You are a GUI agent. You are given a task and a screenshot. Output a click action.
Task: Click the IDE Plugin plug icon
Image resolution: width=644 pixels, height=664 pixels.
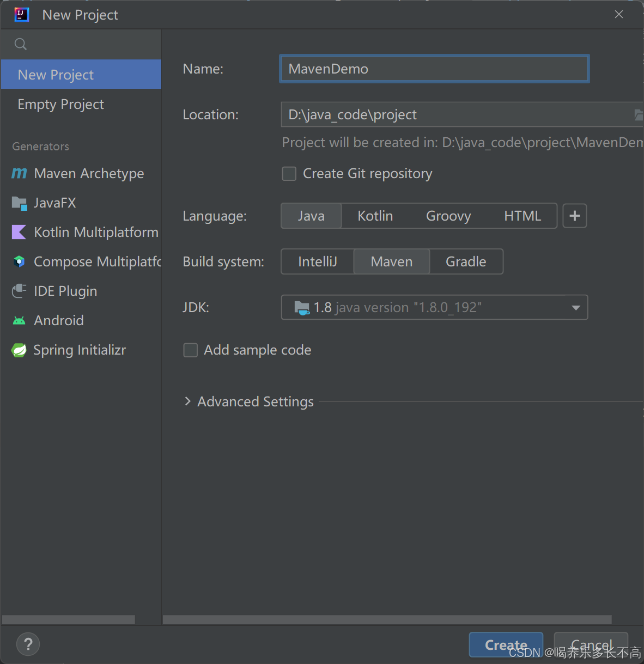tap(19, 291)
